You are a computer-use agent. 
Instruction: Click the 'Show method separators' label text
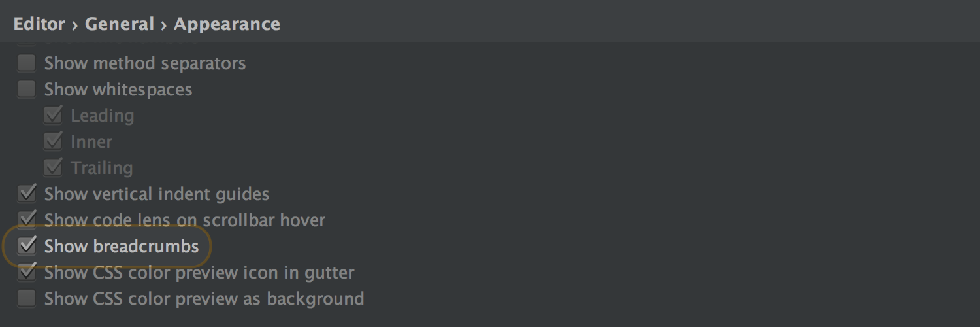(145, 63)
